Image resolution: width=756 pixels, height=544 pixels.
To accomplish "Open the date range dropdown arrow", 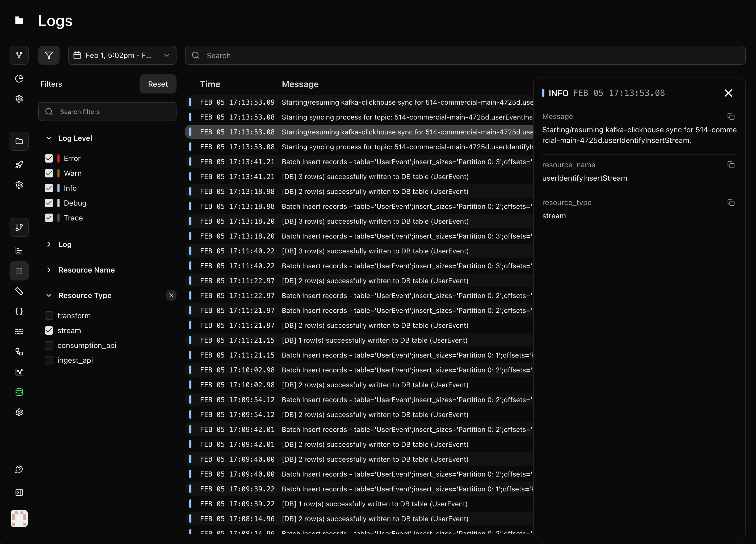I will (167, 55).
